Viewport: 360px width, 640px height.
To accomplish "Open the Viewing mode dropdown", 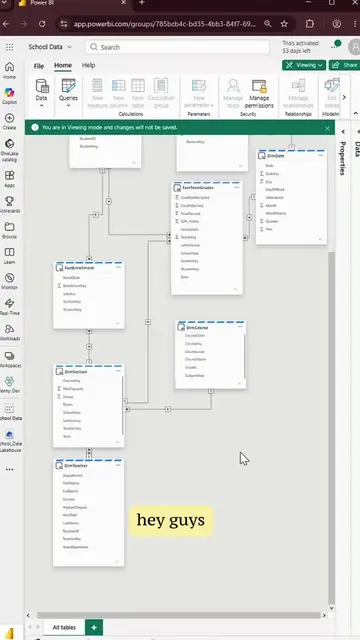I will click(304, 65).
